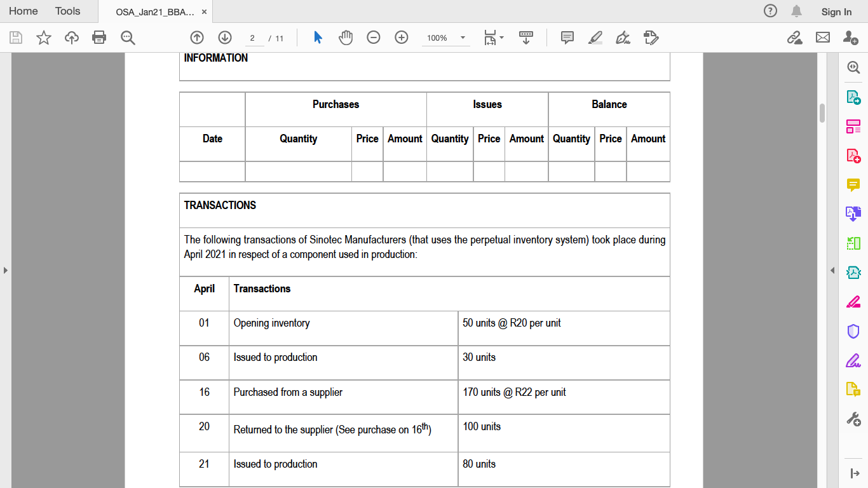This screenshot has height=488, width=868.
Task: Toggle the favorites star in the toolbar
Action: click(43, 37)
